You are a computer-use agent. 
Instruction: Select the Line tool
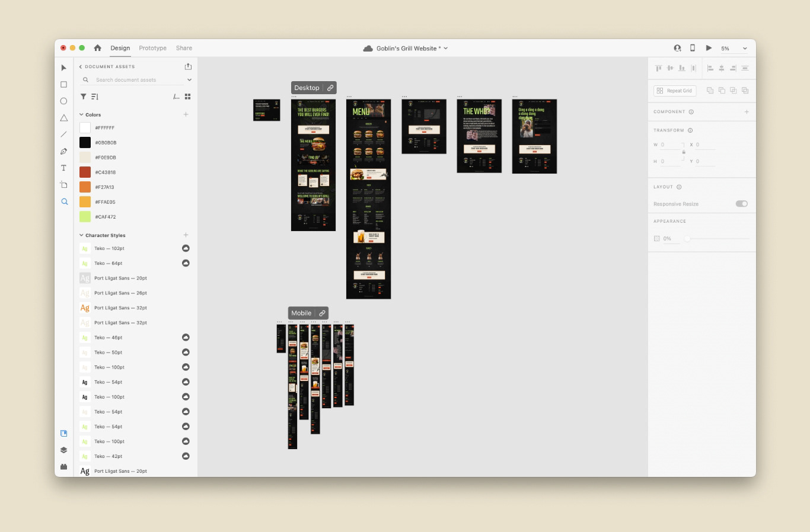[x=64, y=134]
